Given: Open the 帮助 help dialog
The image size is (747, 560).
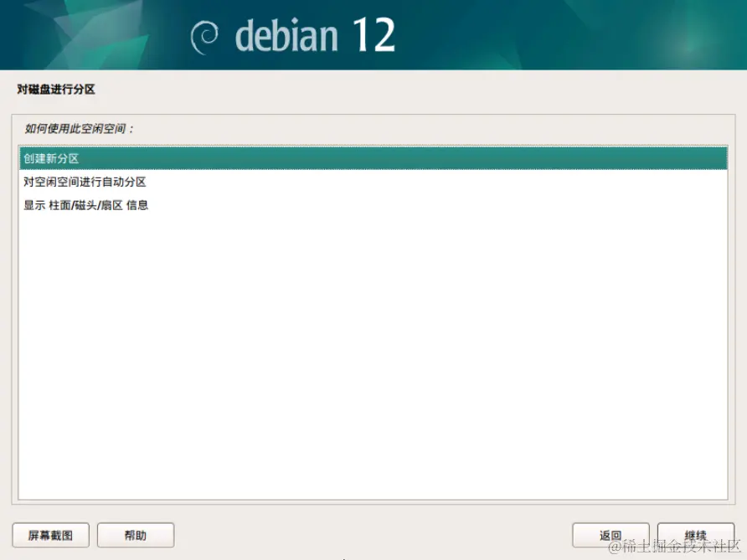Looking at the screenshot, I should pos(135,534).
